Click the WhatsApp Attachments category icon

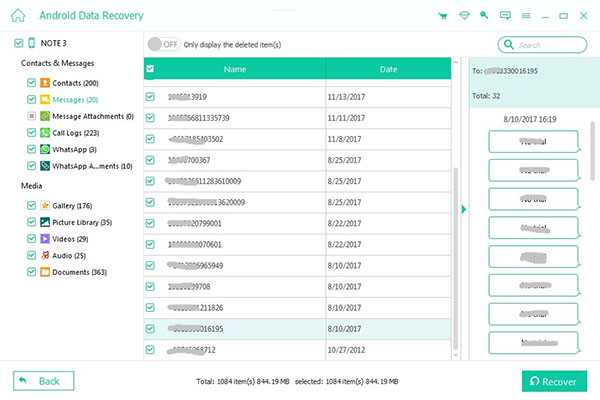pyautogui.click(x=45, y=166)
